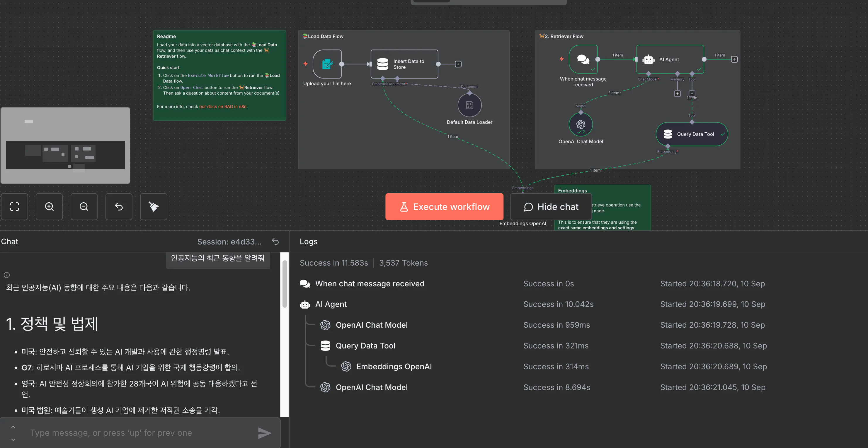This screenshot has height=448, width=868.
Task: Click the reset zoom arrow icon
Action: click(x=119, y=207)
